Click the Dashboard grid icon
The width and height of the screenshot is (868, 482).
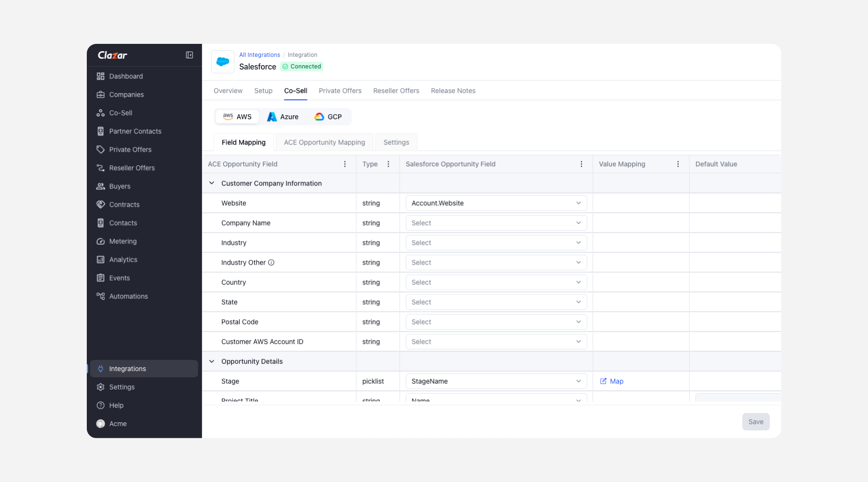coord(100,76)
